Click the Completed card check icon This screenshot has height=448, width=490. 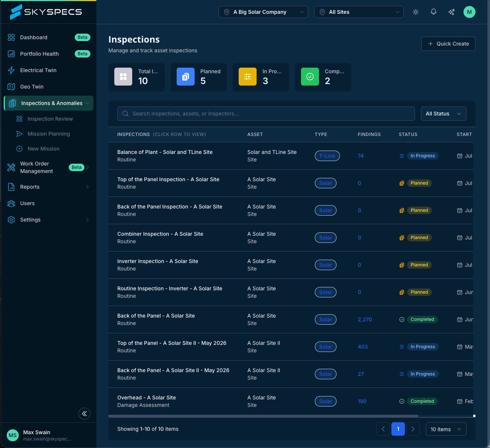click(310, 77)
